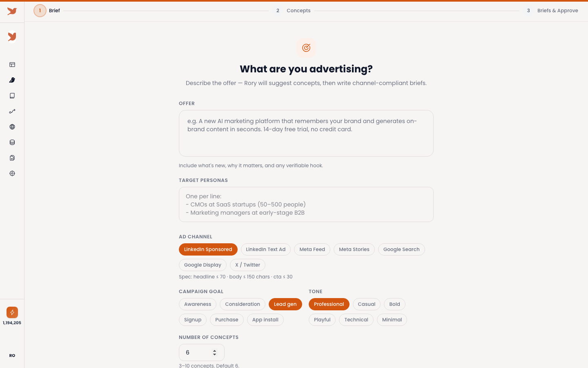Viewport: 588px width, 368px height.
Task: Select the Casual tone option
Action: coord(366,304)
